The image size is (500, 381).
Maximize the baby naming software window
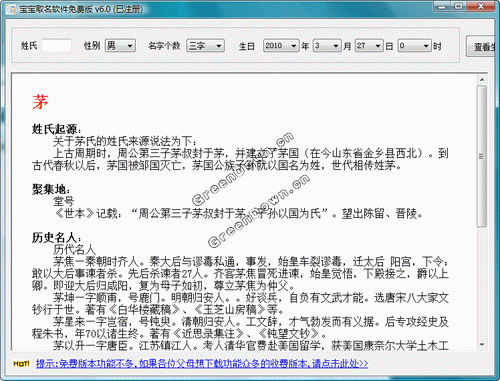[459, 6]
